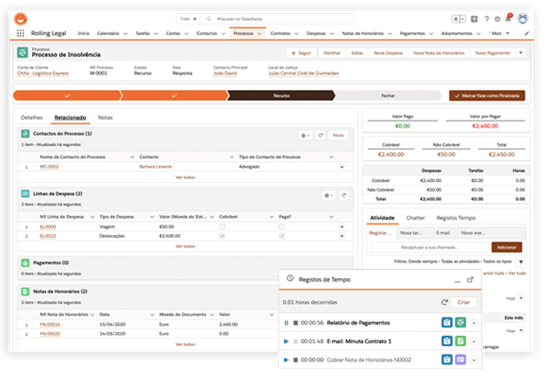Screen dimensions: 550x383
Task: Click the Seguir button
Action: point(301,53)
